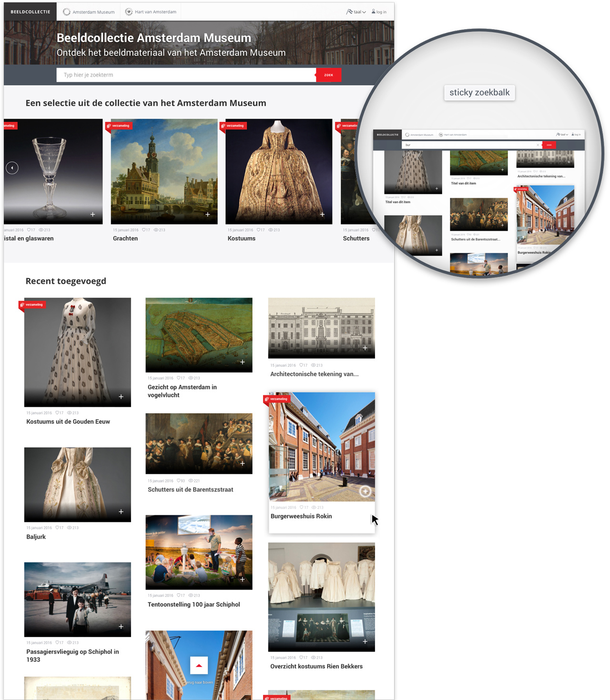Like Overzicht kostuums Rien Bekkers via its heart icon
610x700 pixels.
[x=302, y=658]
